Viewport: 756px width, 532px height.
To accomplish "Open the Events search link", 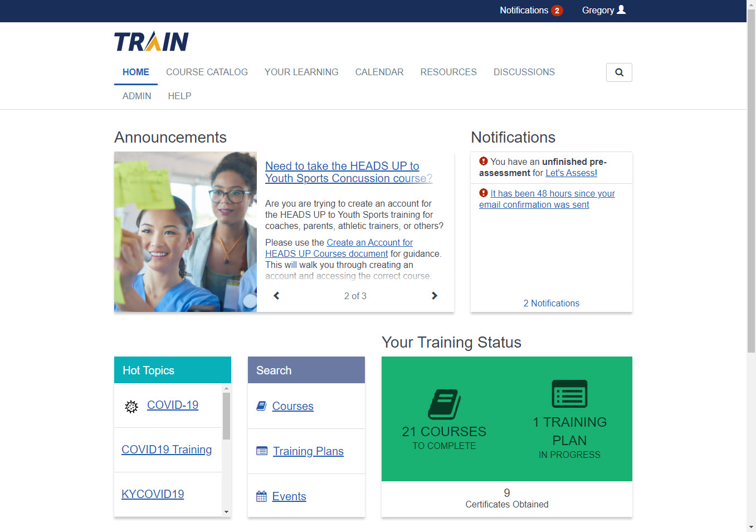I will [x=289, y=496].
